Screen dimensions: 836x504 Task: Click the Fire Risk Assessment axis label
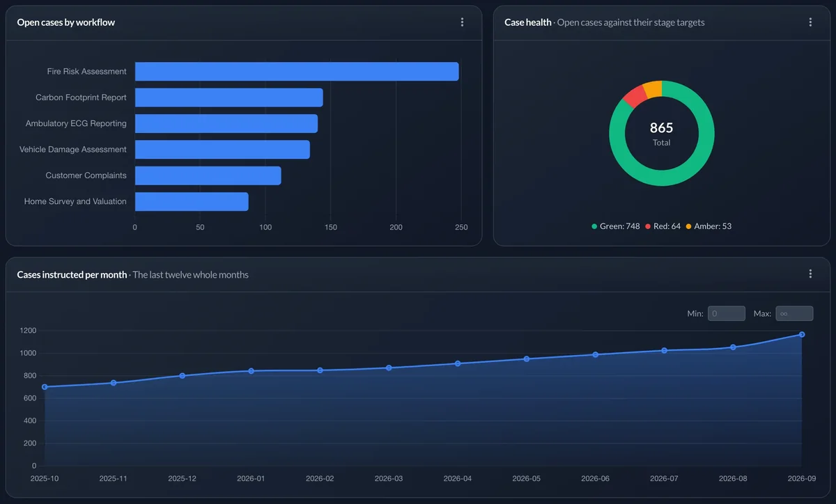pos(87,72)
